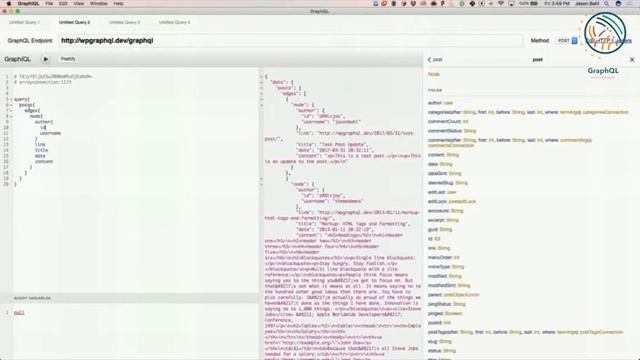This screenshot has width=640, height=360.
Task: Click the editLast field in docs
Action: click(436, 192)
